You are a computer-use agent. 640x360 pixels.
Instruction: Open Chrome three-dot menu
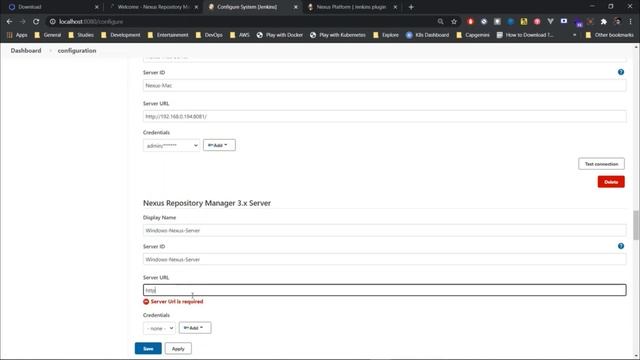[x=631, y=21]
